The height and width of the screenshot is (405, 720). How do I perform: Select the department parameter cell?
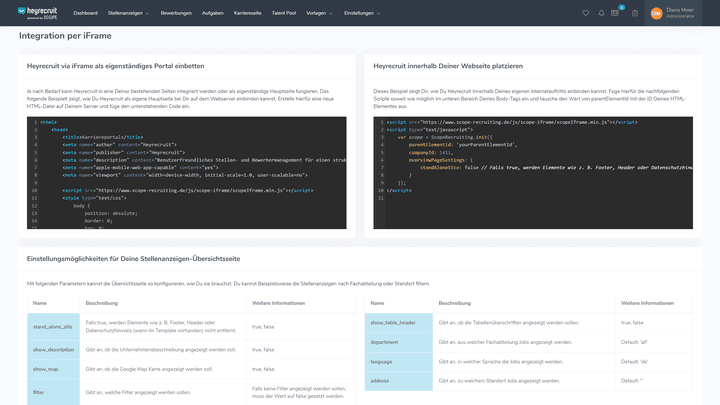(399, 342)
